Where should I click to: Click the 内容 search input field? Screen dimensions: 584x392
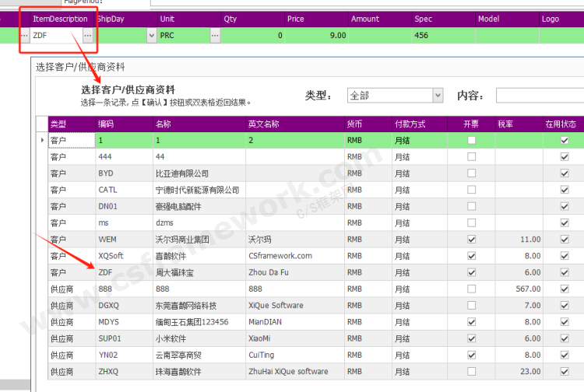click(x=539, y=96)
